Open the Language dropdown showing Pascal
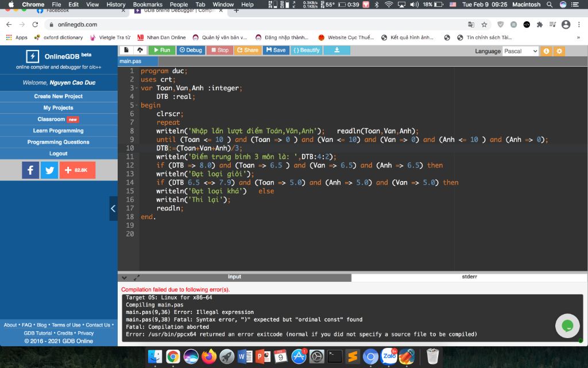The width and height of the screenshot is (588, 368). click(x=520, y=51)
